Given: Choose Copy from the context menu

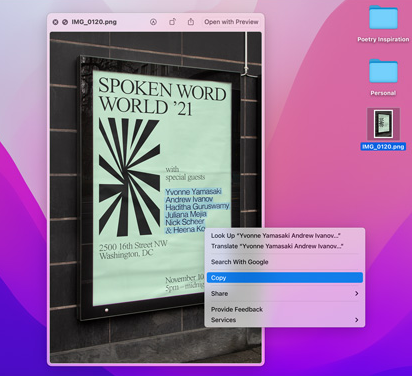Looking at the screenshot, I should (285, 278).
